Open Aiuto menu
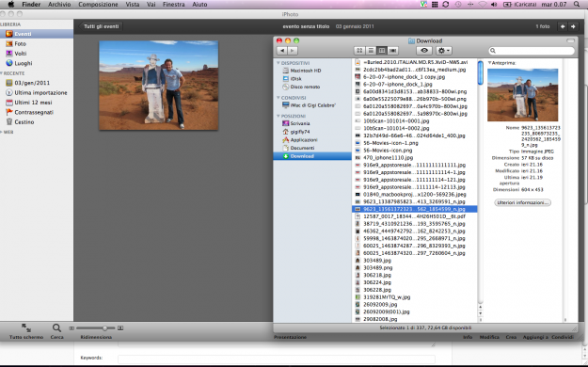The height and width of the screenshot is (367, 588). tap(199, 5)
